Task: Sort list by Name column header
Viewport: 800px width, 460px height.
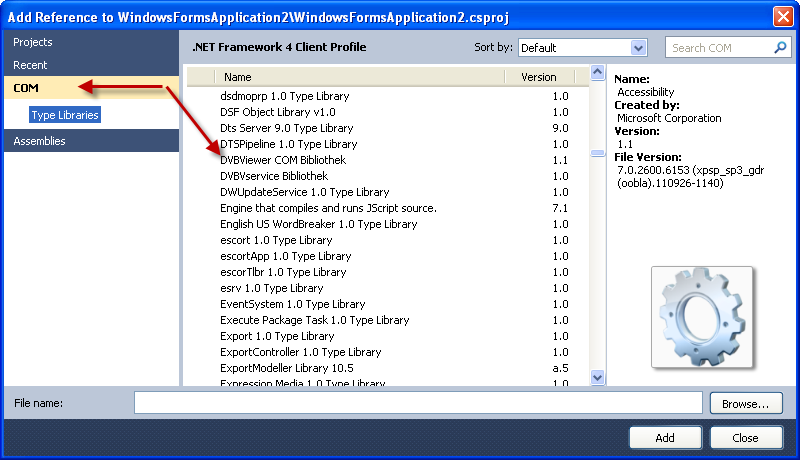Action: 360,77
